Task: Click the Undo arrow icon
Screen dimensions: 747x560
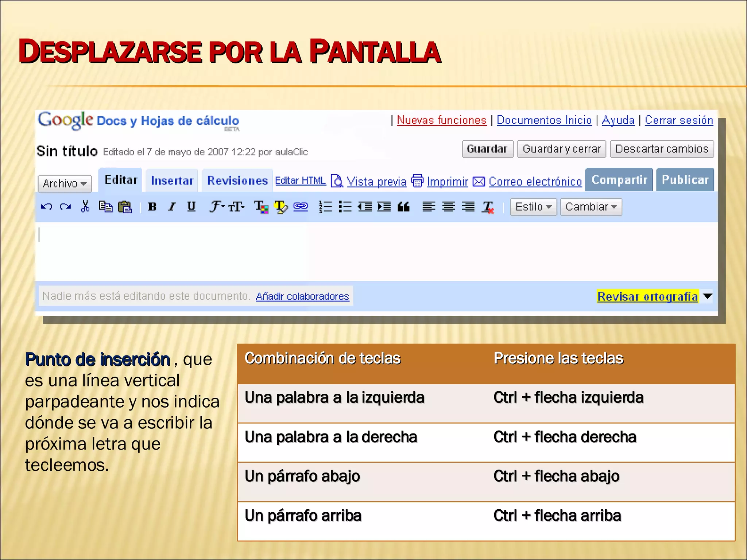Action: [47, 207]
